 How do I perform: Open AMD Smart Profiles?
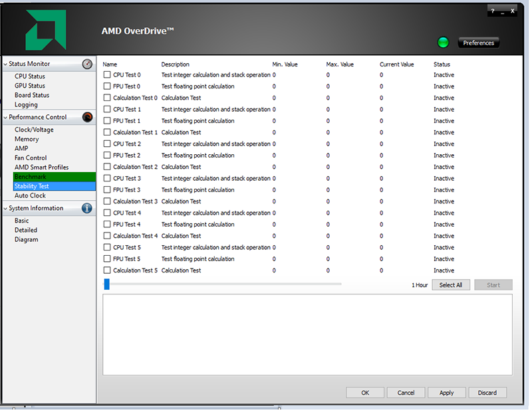pyautogui.click(x=41, y=167)
